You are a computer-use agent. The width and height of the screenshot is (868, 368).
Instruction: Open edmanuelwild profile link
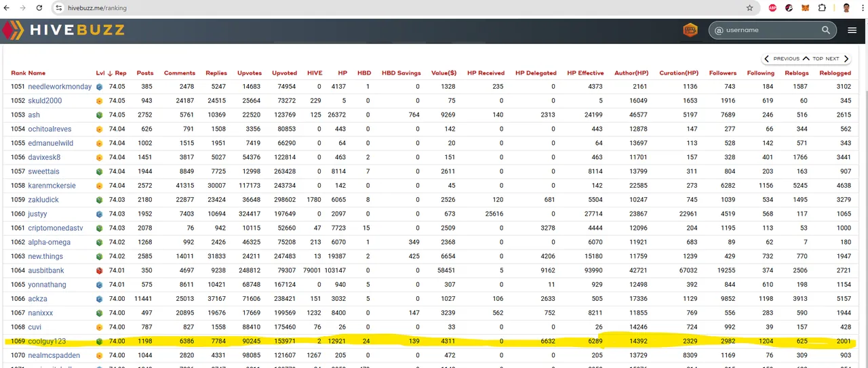pyautogui.click(x=50, y=143)
